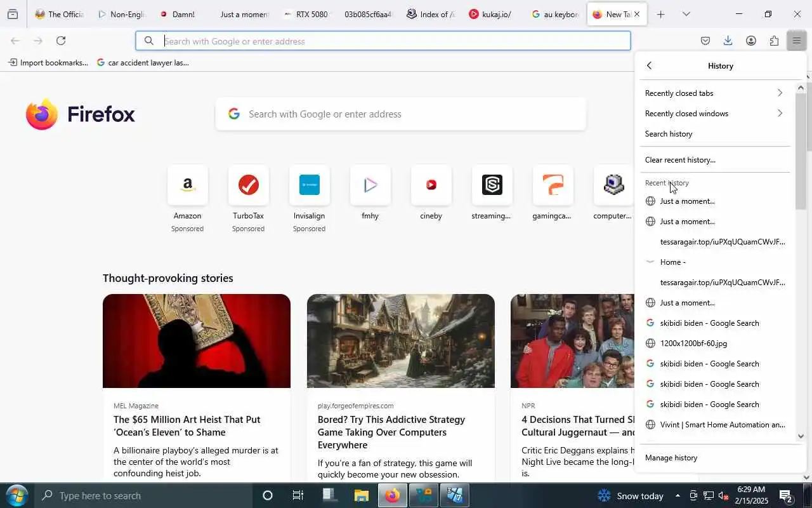The height and width of the screenshot is (508, 812).
Task: Open the $65 Million Art Heist story
Action: (187, 426)
